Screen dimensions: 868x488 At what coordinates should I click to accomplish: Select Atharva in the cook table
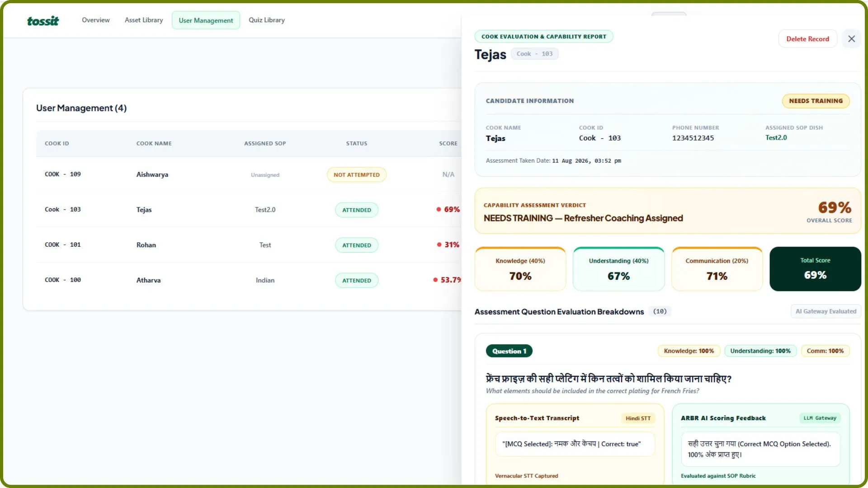coord(148,280)
